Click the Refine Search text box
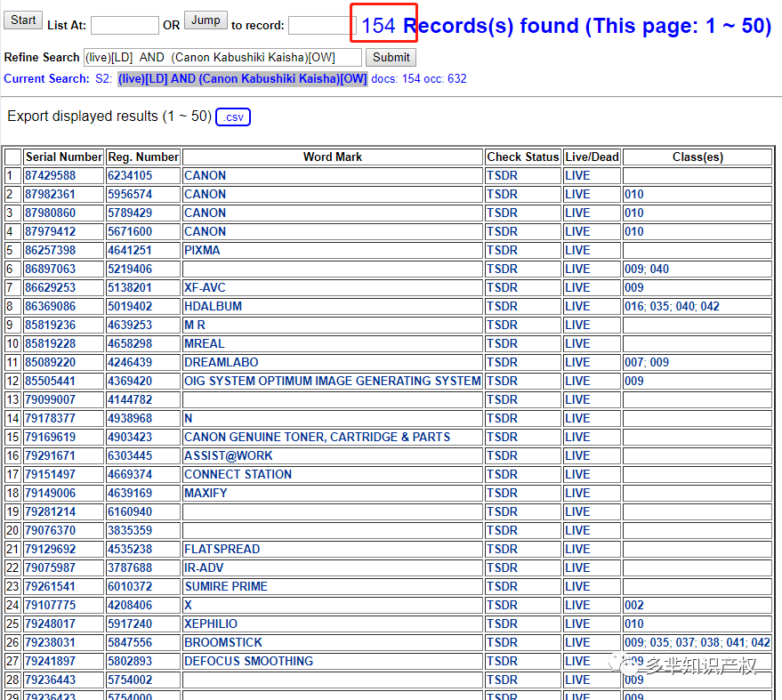This screenshot has height=700, width=782. click(x=222, y=57)
